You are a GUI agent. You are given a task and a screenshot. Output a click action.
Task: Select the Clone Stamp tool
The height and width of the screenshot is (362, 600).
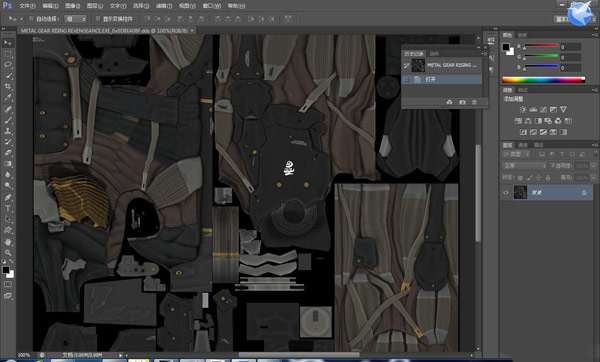[8, 131]
